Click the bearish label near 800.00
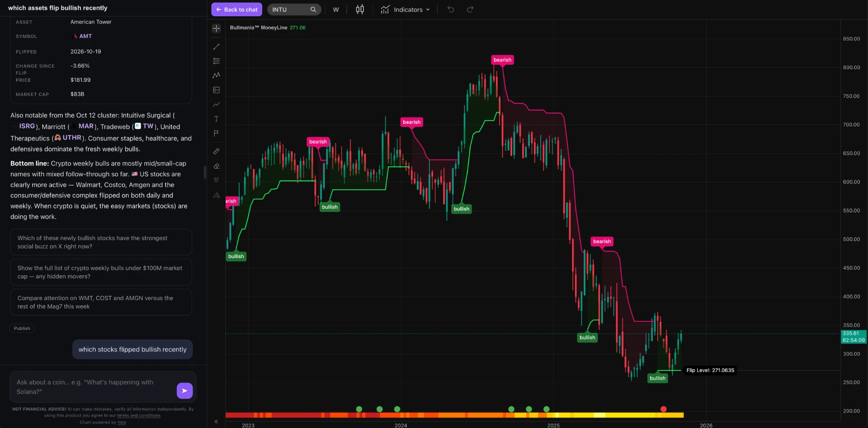The image size is (868, 428). [502, 60]
